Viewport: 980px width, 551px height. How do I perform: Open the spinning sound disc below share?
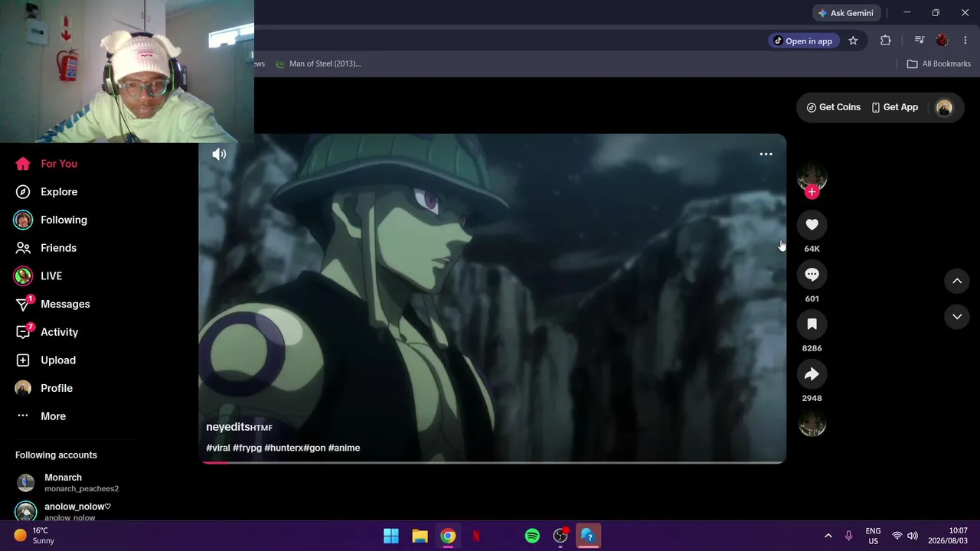point(812,424)
